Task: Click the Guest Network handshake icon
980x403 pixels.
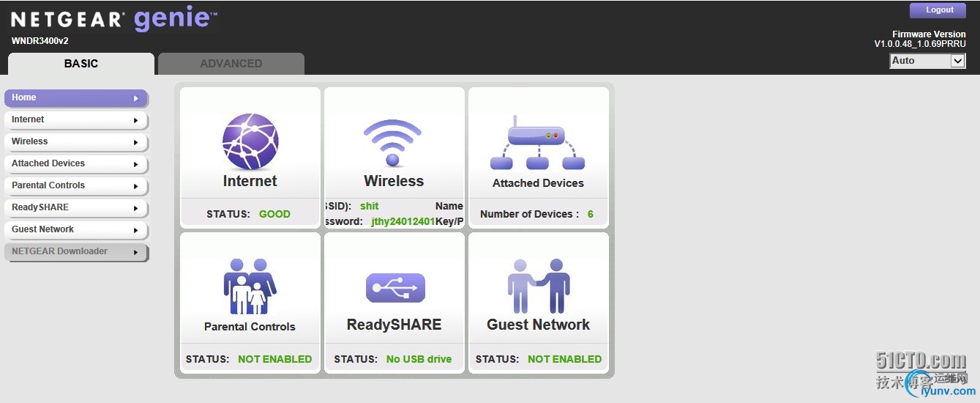Action: pos(539,286)
